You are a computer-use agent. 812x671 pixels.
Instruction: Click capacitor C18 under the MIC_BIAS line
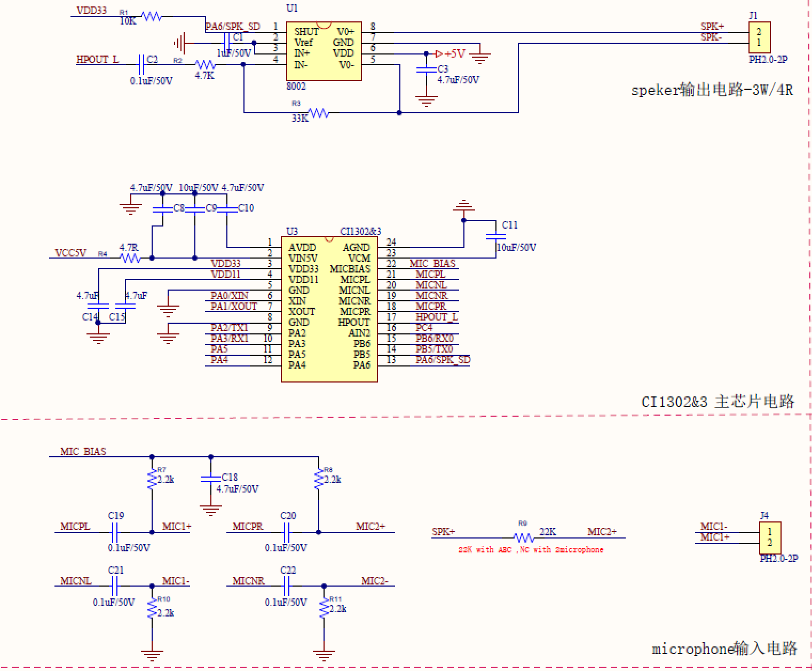(211, 479)
